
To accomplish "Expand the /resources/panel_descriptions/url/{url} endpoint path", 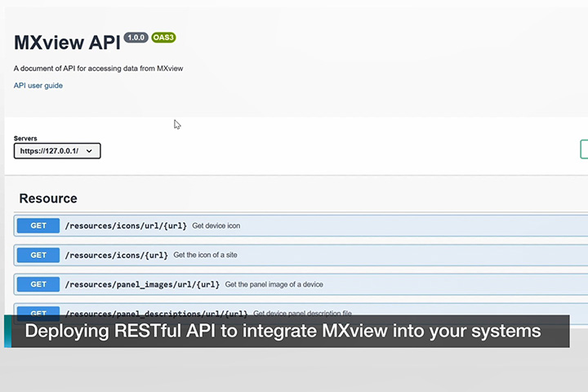I will click(x=156, y=313).
